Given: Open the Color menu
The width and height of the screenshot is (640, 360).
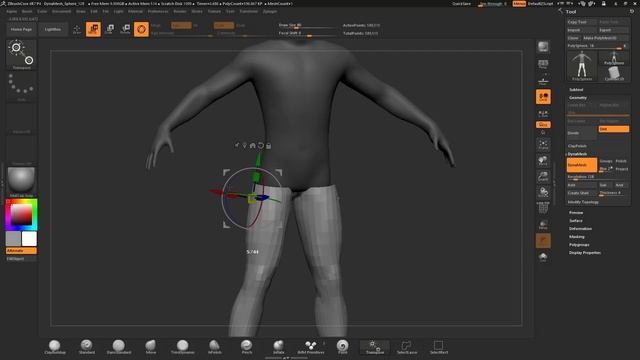Looking at the screenshot, I should [42, 11].
